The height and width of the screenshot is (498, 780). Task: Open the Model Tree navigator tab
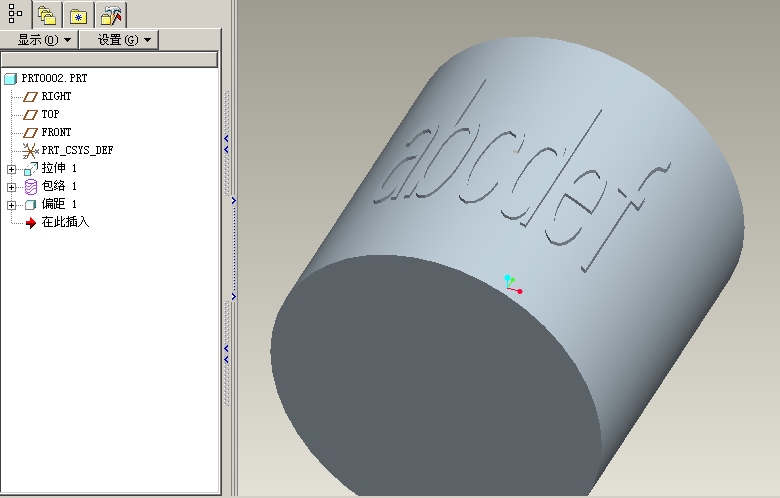[15, 14]
